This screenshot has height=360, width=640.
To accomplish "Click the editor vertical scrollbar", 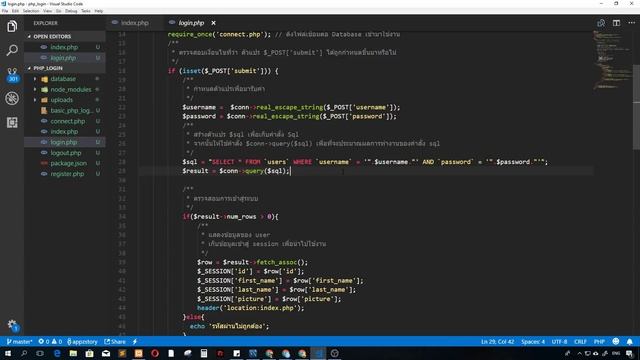I will [636, 107].
